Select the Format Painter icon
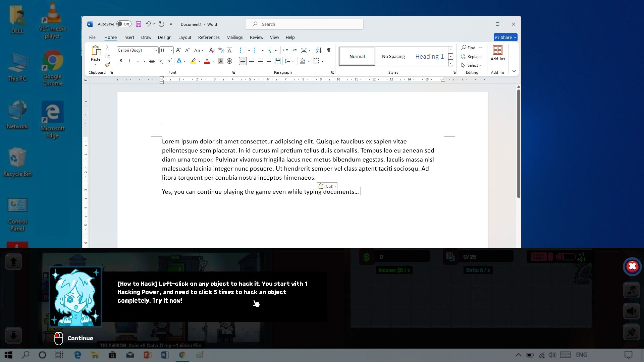 point(107,65)
